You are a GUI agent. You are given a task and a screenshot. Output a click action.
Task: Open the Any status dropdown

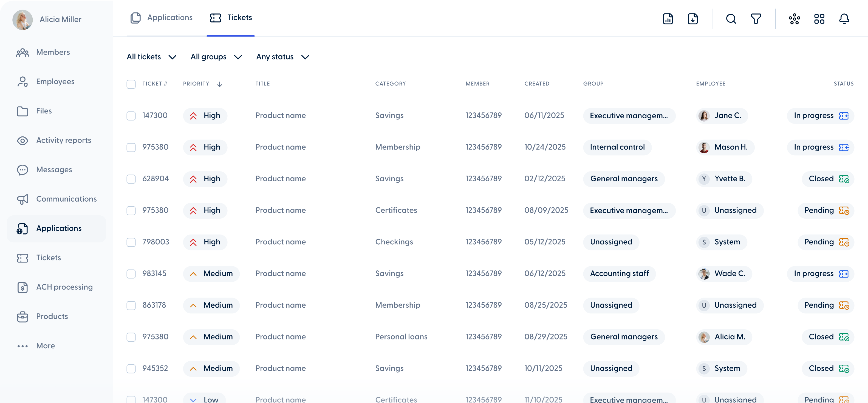coord(282,56)
